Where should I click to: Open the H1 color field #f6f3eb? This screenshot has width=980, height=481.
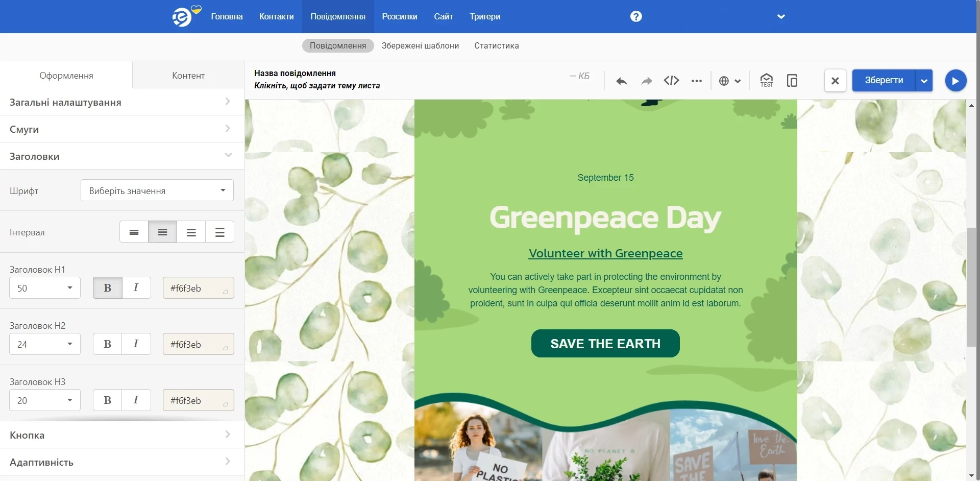coord(199,288)
